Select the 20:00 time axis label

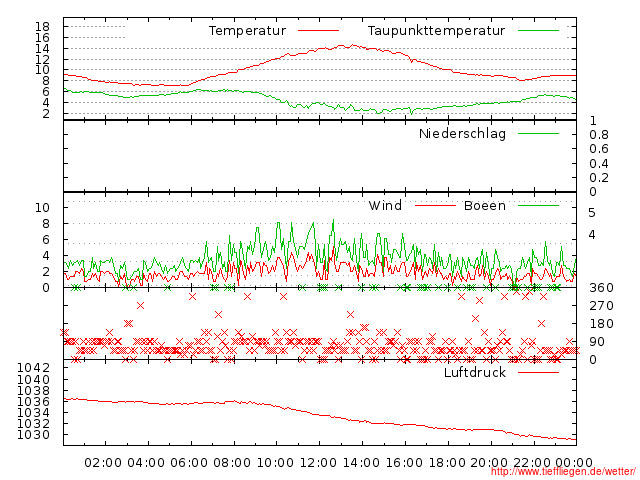tap(489, 463)
